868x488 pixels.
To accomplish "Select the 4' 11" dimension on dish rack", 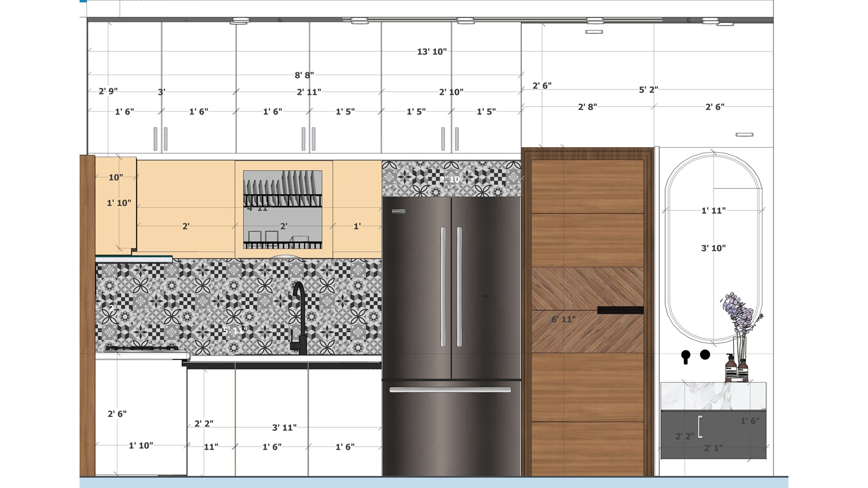I will click(x=257, y=208).
